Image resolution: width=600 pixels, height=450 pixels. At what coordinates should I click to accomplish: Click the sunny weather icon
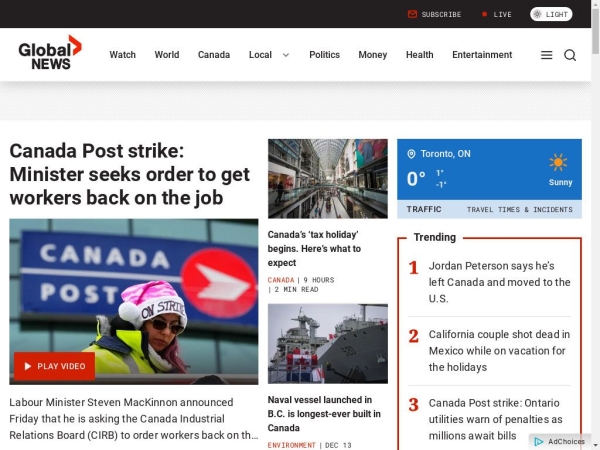(558, 163)
